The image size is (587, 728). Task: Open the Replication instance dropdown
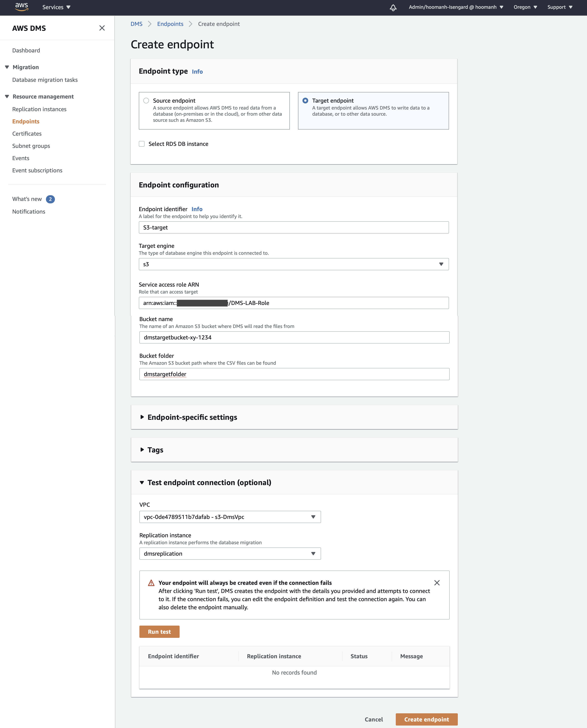click(x=230, y=554)
